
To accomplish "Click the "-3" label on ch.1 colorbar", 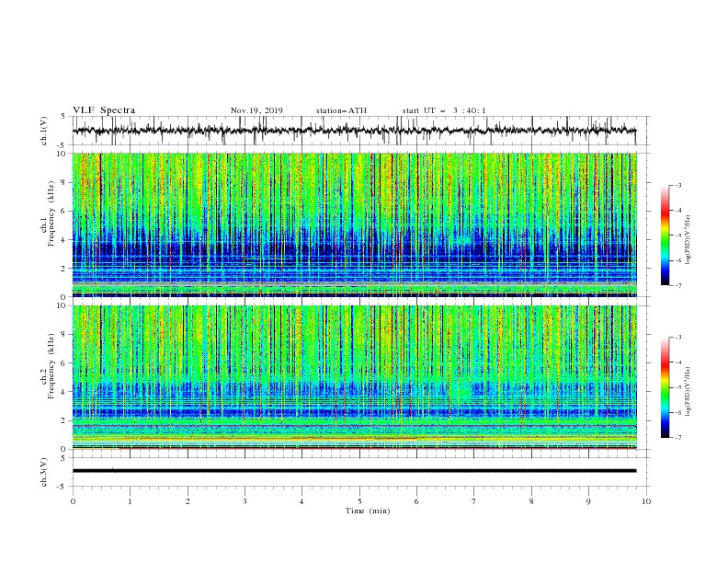I will (x=677, y=185).
